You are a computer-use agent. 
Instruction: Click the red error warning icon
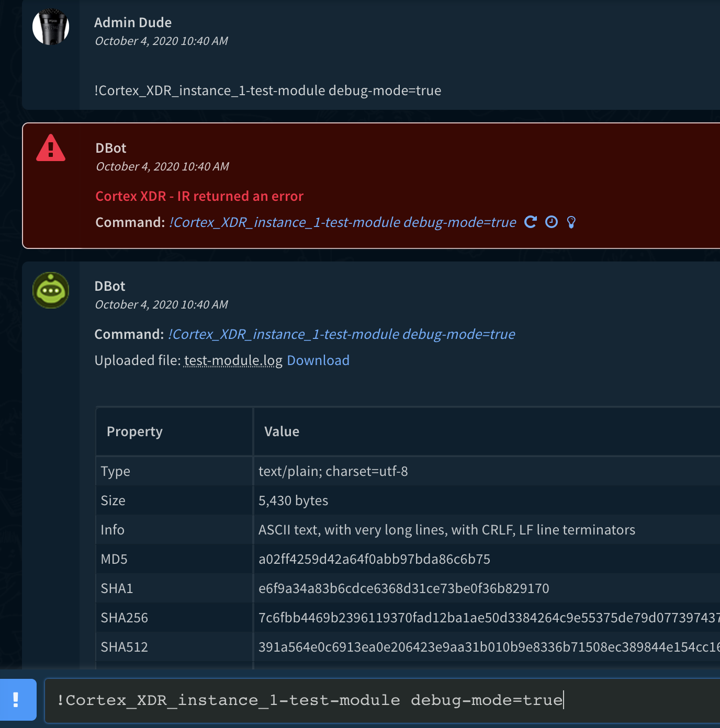tap(50, 149)
